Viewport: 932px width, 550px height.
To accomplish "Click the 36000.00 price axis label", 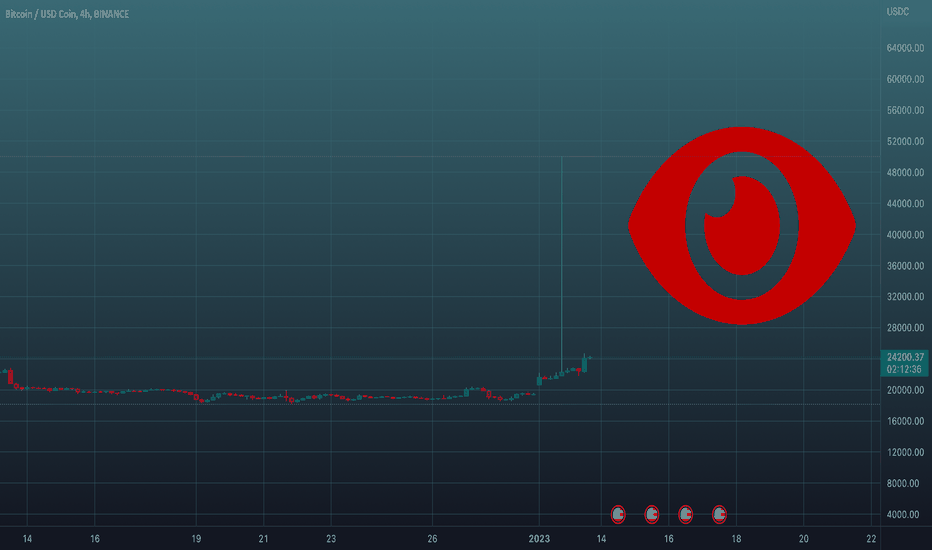I will click(x=905, y=266).
